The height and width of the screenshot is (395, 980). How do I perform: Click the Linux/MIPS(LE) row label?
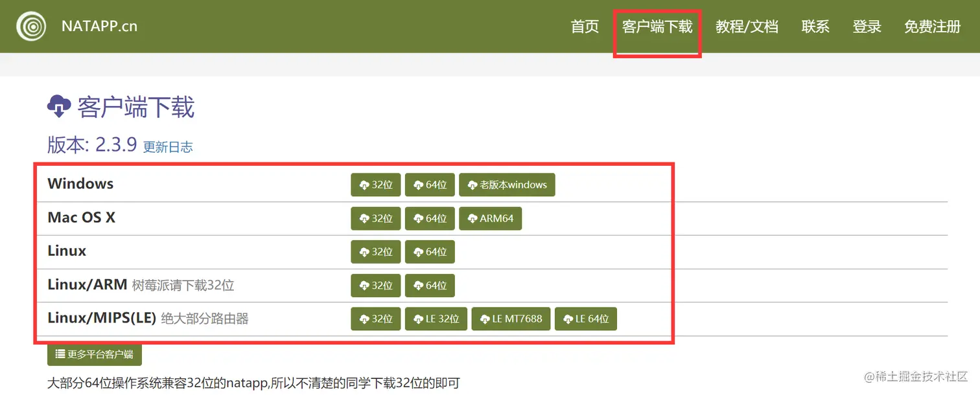point(102,318)
